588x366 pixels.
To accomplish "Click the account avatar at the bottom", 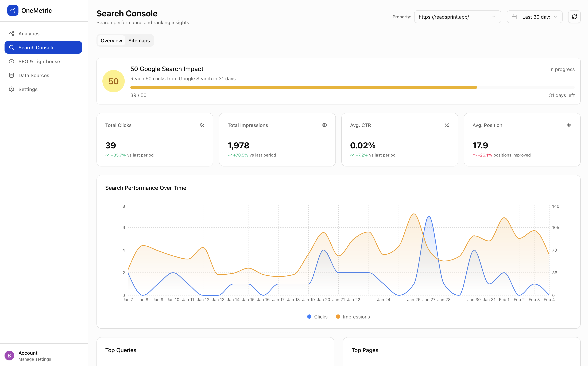I will coord(9,356).
